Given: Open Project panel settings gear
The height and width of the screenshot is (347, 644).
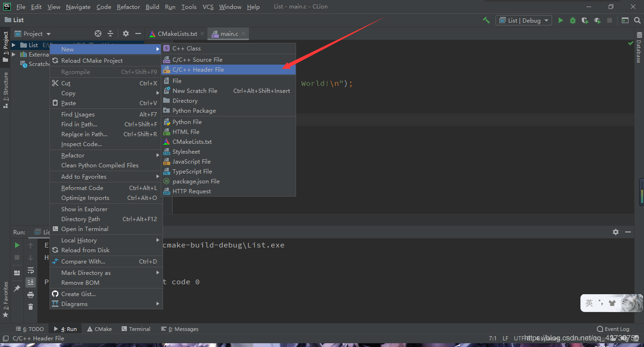Looking at the screenshot, I should 126,33.
